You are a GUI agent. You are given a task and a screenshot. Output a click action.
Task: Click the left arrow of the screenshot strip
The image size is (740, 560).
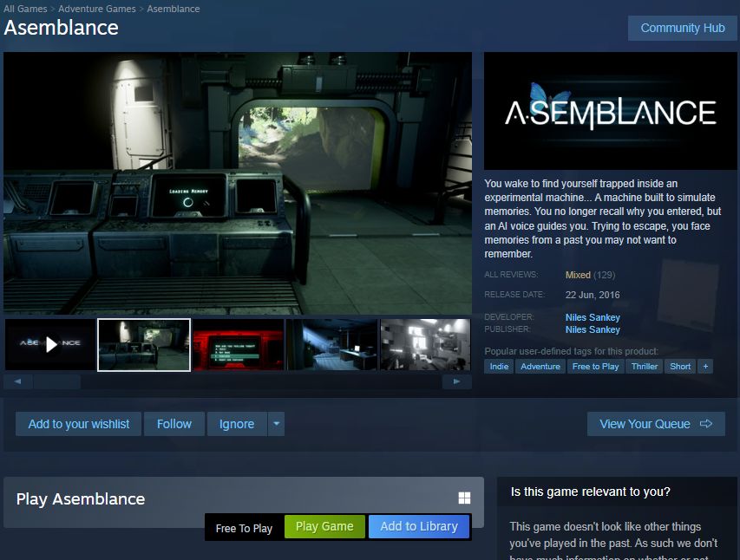click(x=18, y=381)
